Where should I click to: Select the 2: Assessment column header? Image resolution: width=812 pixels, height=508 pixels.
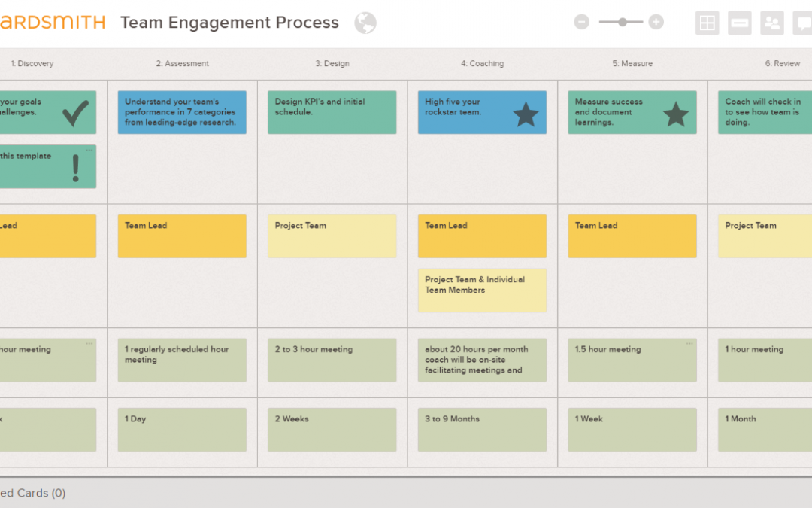point(182,63)
